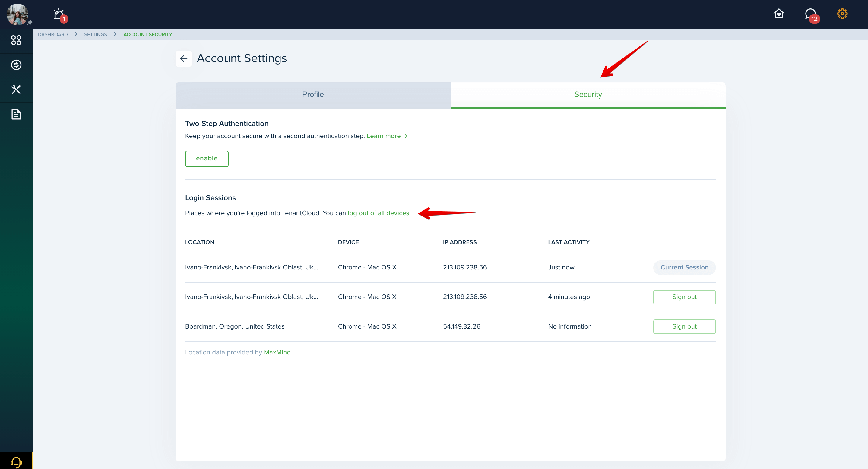Click the IP ADDRESS column header
This screenshot has height=469, width=868.
tap(460, 242)
